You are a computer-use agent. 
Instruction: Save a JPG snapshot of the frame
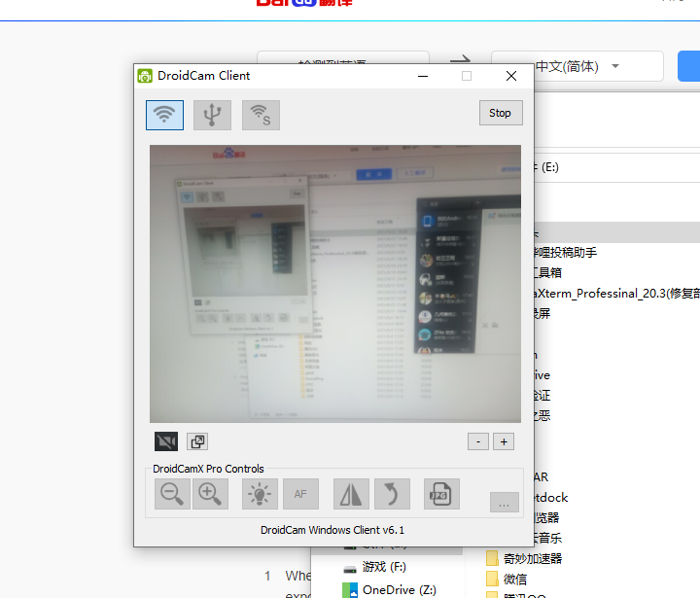(441, 494)
